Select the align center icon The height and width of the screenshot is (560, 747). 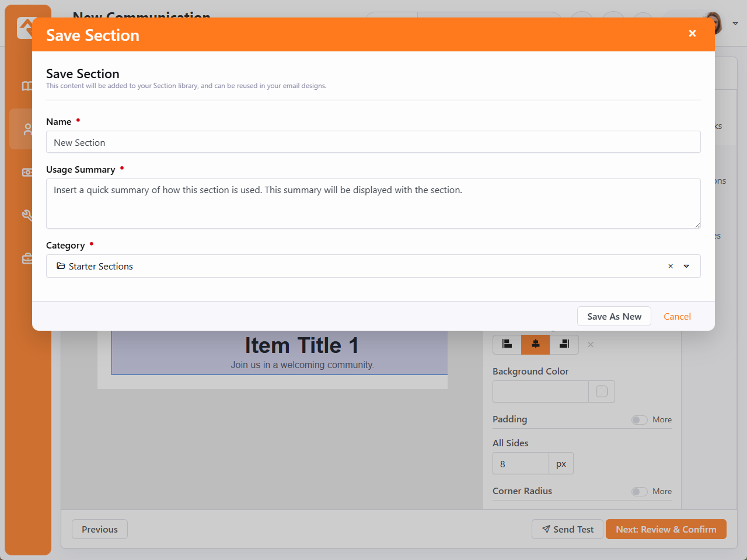click(x=535, y=344)
